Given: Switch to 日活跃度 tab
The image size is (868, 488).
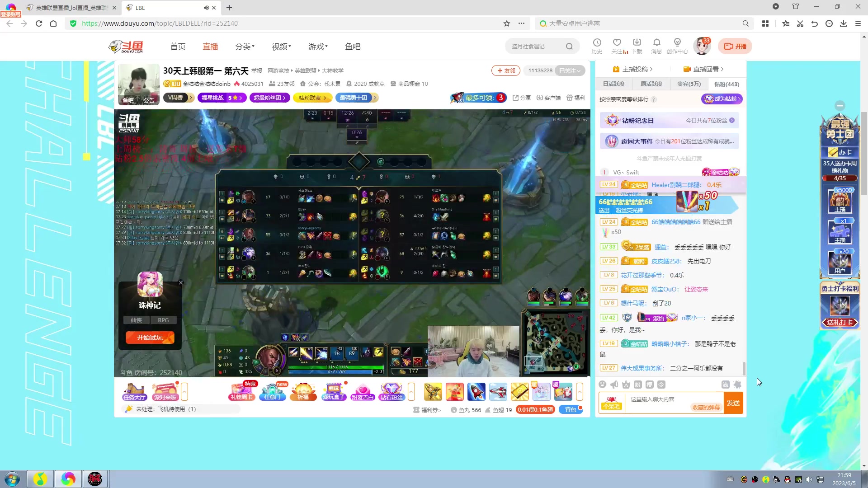Looking at the screenshot, I should pos(613,84).
